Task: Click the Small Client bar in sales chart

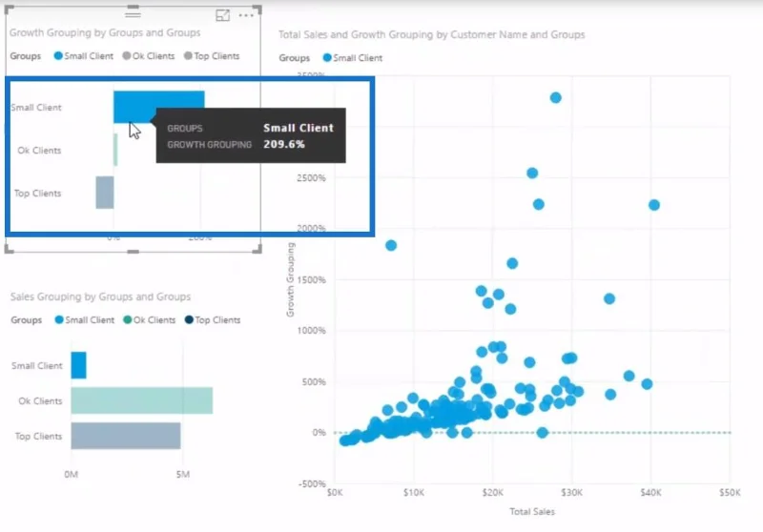Action: click(x=78, y=365)
